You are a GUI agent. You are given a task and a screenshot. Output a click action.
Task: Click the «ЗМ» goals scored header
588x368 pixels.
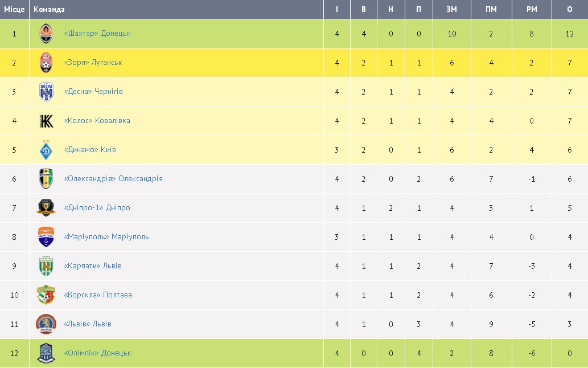tap(452, 10)
